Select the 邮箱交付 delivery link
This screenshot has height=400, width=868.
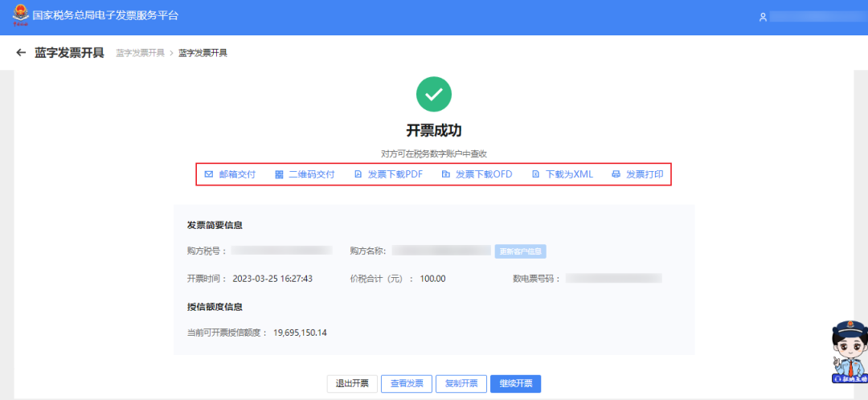237,174
